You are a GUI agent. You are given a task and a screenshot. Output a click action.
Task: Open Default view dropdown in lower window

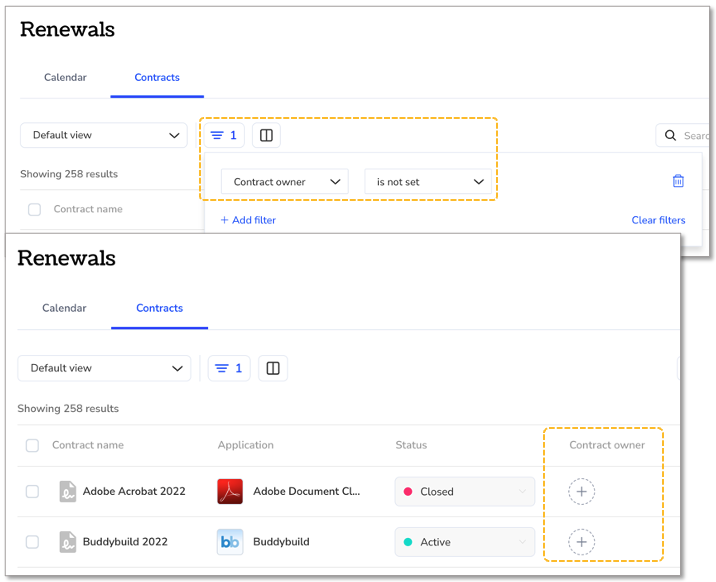(x=104, y=368)
